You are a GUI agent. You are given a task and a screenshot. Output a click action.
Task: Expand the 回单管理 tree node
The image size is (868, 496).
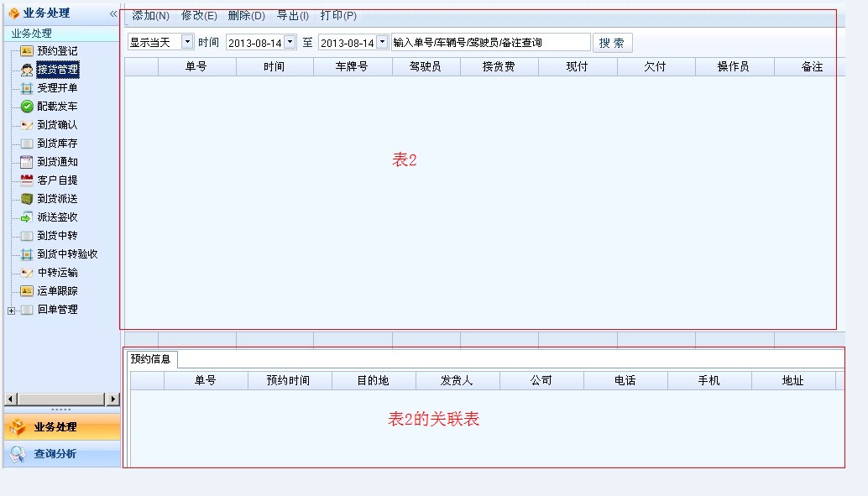pyautogui.click(x=11, y=311)
